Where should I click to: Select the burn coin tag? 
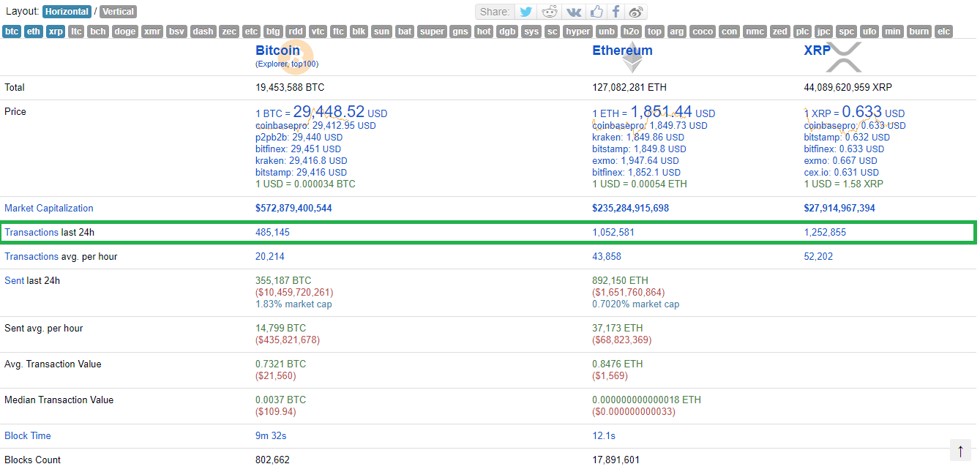click(x=919, y=31)
